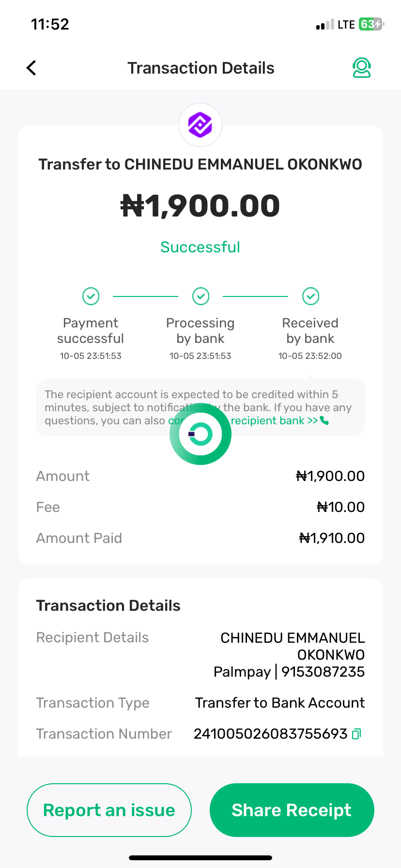The width and height of the screenshot is (401, 868).
Task: Tap the Fee ₦10.00 value
Action: click(x=340, y=507)
